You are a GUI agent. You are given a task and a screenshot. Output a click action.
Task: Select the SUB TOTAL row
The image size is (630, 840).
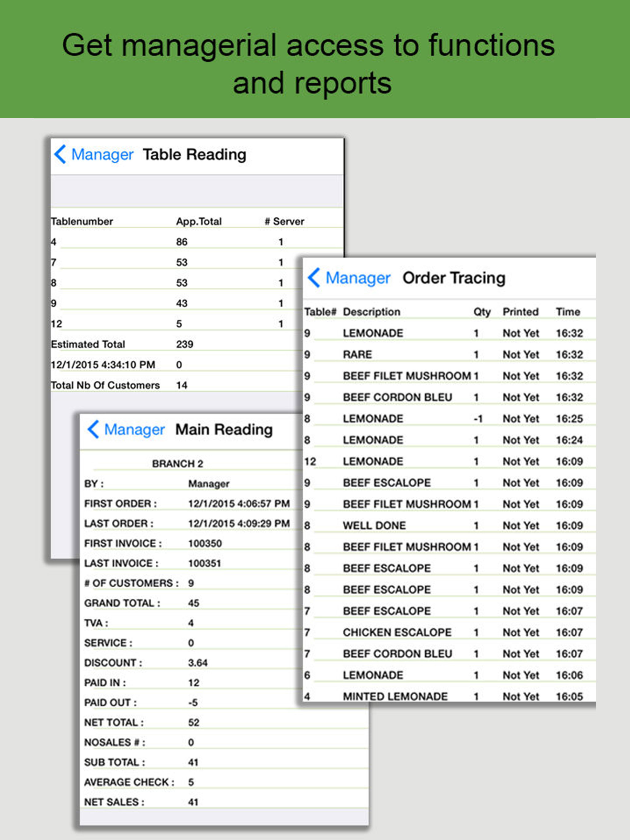(224, 763)
